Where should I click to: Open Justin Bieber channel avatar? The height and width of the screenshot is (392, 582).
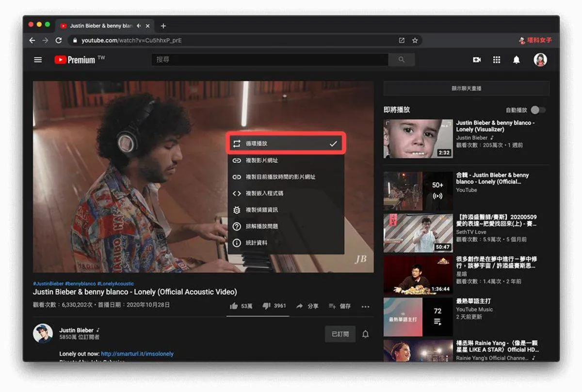[43, 333]
